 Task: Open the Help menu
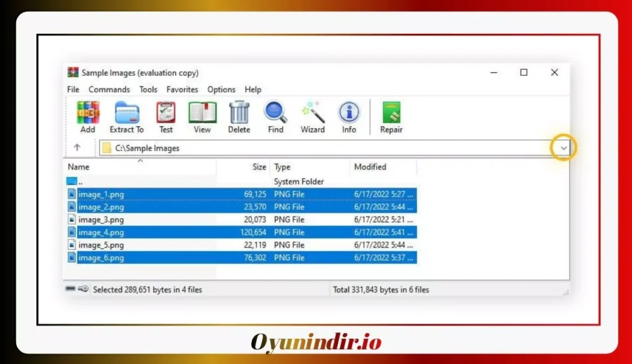pyautogui.click(x=253, y=89)
